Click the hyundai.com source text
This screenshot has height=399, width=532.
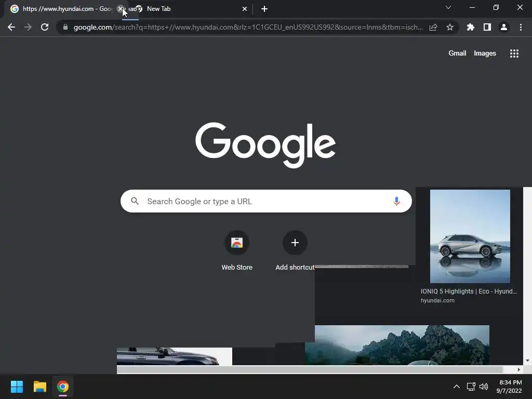437,300
